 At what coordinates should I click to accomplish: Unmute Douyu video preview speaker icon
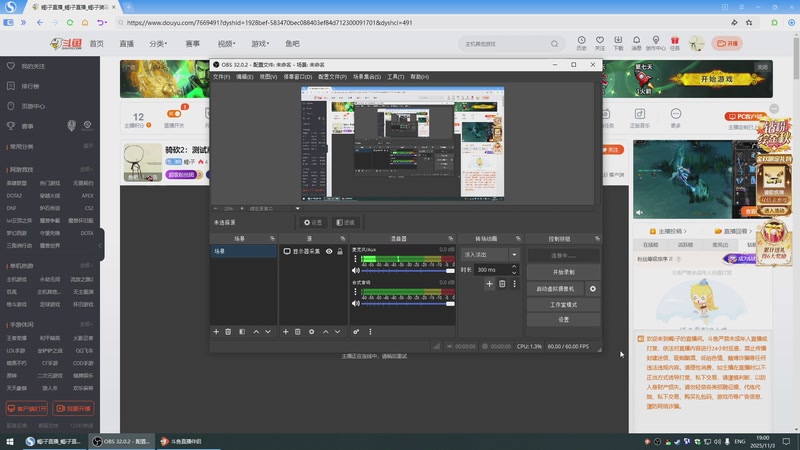[x=640, y=212]
